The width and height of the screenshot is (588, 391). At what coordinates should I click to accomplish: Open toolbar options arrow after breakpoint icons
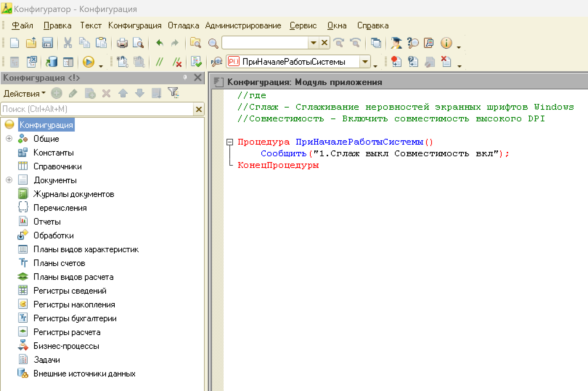460,66
